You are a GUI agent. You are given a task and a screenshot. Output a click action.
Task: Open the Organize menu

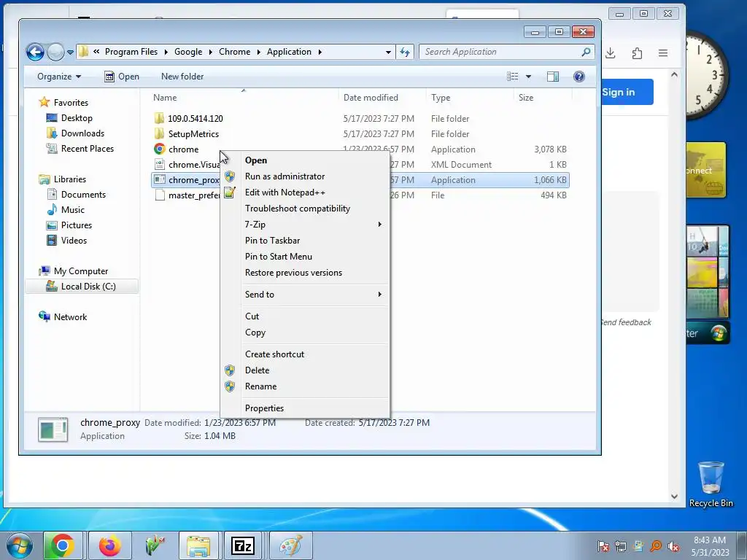point(59,77)
